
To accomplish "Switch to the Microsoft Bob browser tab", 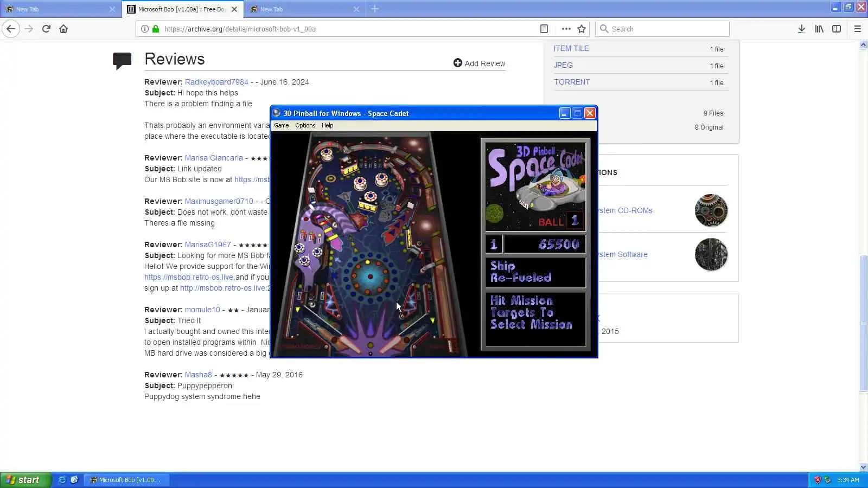I will click(x=183, y=9).
